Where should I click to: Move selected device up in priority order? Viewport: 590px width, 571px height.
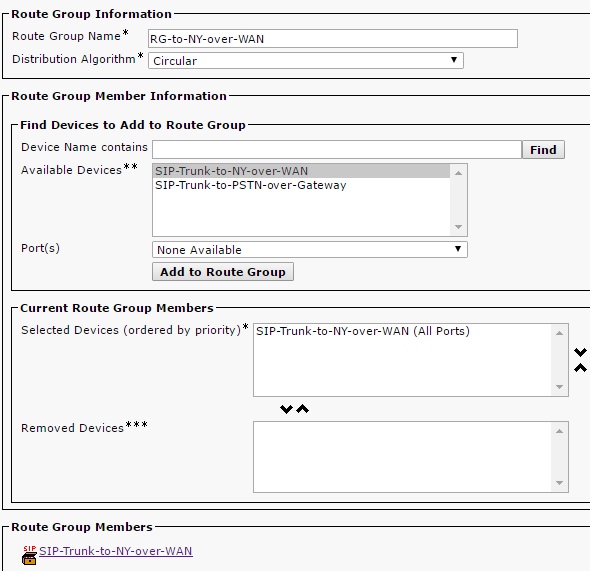[580, 368]
